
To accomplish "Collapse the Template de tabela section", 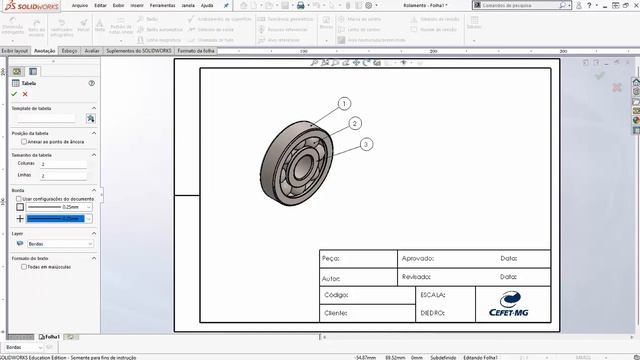I will coord(94,108).
